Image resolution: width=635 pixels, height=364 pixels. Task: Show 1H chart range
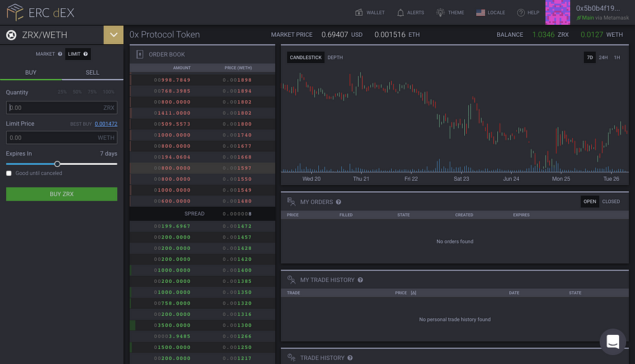coord(617,58)
